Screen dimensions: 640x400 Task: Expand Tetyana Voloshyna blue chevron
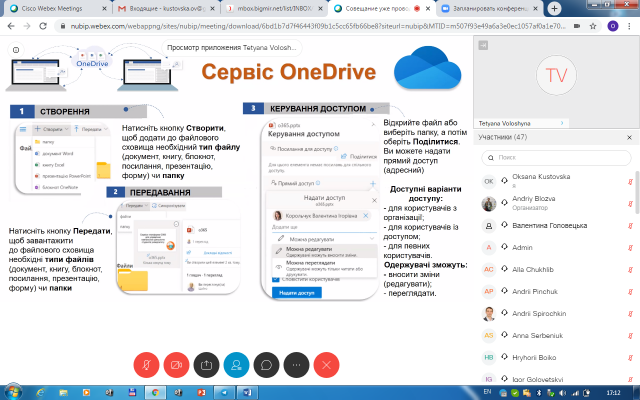(x=562, y=123)
